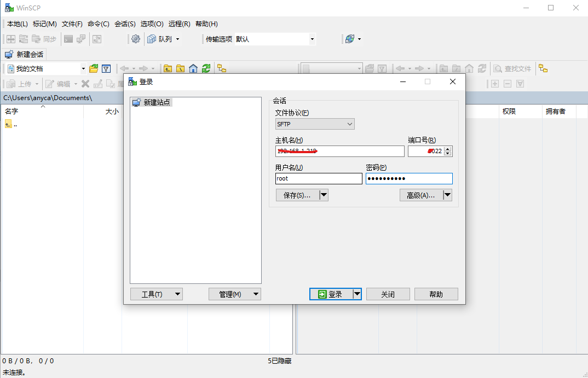Click the unselect files minus icon
The image size is (588, 378).
pos(508,84)
